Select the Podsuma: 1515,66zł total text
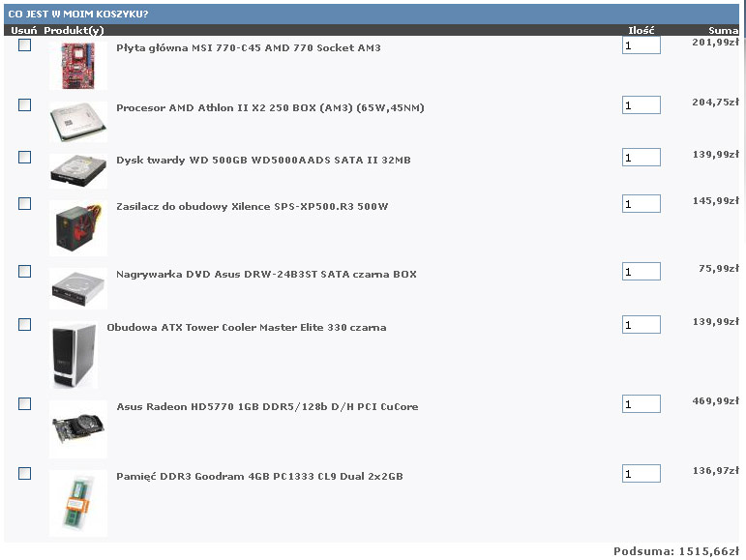Viewport: 746px width, 560px height. [x=676, y=551]
